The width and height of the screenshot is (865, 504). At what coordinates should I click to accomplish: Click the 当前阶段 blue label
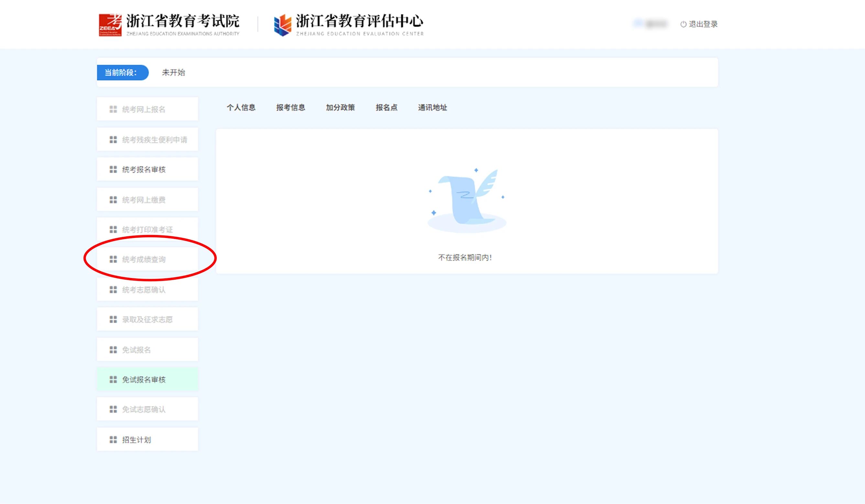[122, 72]
